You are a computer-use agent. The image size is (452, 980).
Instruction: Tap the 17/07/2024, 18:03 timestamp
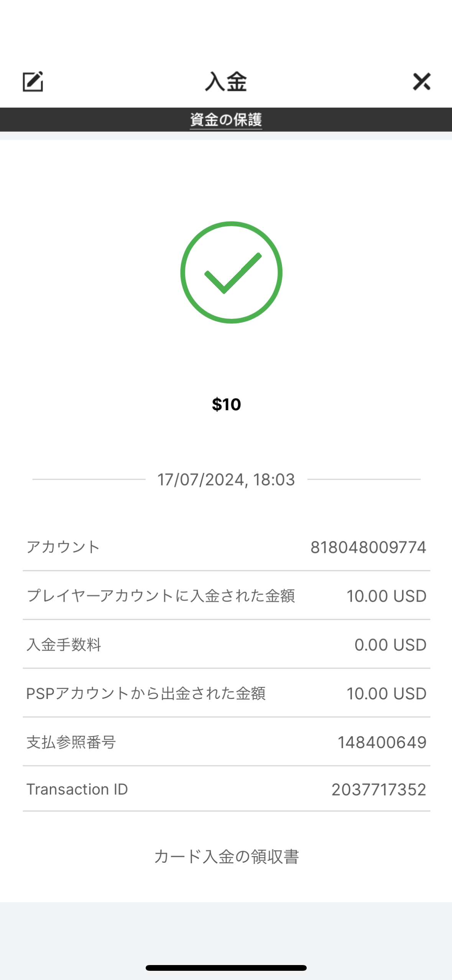(226, 479)
